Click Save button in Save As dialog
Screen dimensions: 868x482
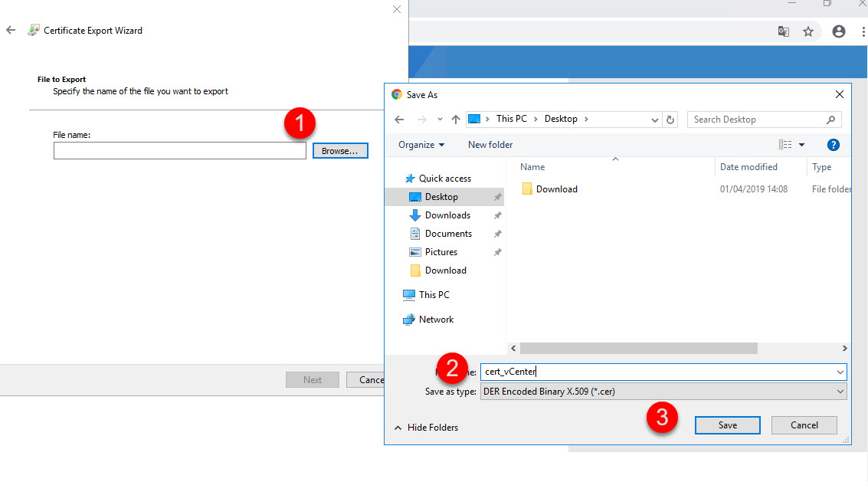(727, 425)
